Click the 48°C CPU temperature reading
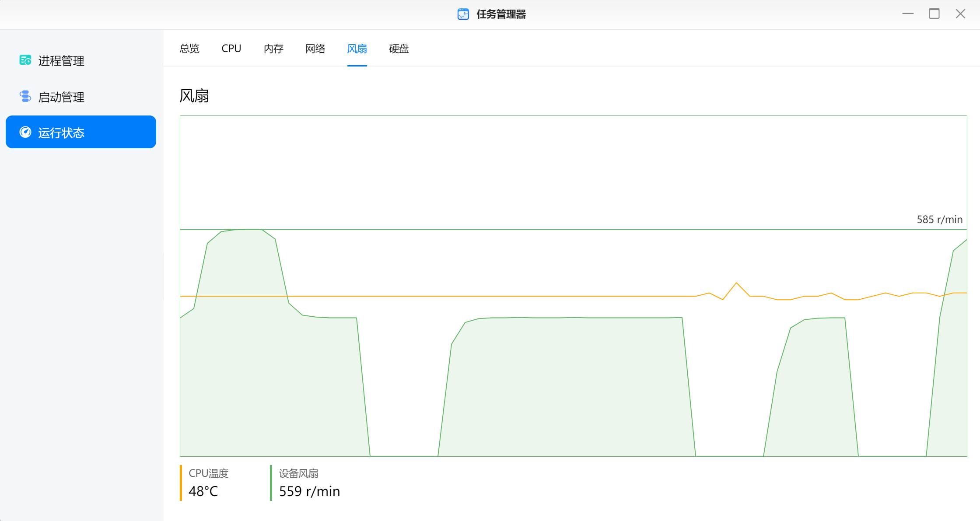 tap(203, 491)
